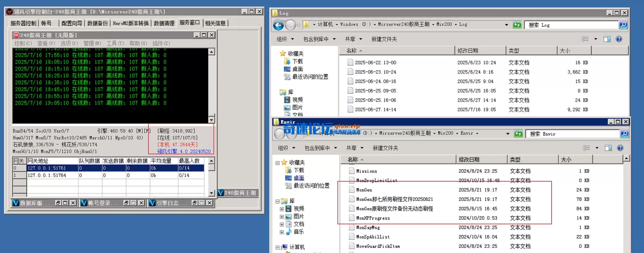Expand 音乐 node in Envir sidebar

(281, 232)
